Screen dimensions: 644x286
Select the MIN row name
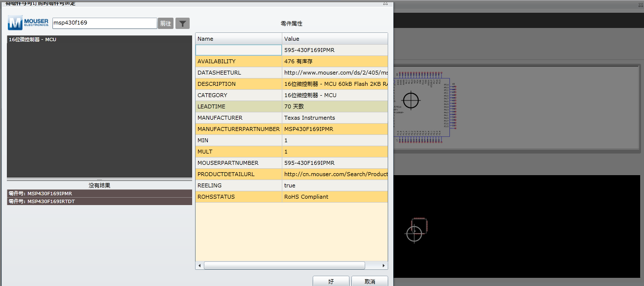pos(239,140)
